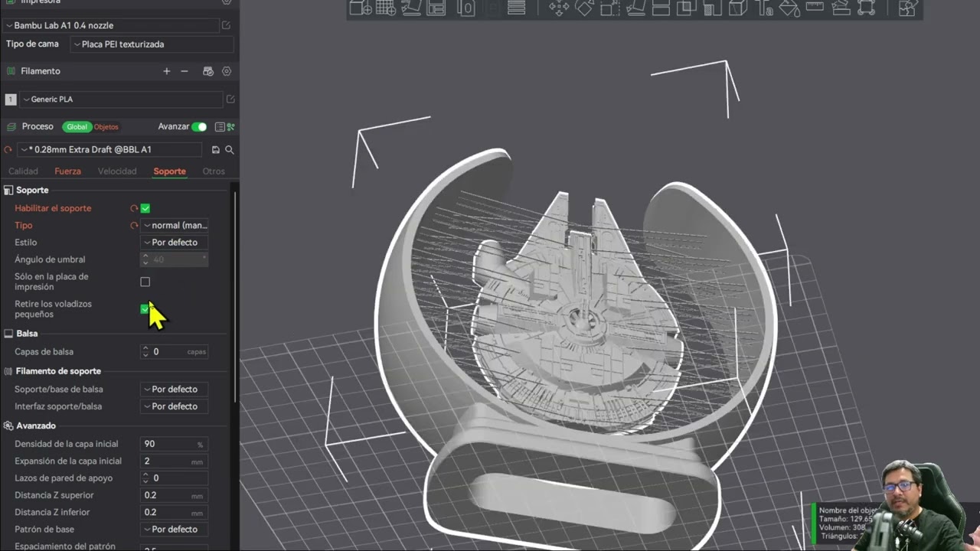Screen dimensions: 980x551
Task: Check Sólo en la placa de impresión
Action: pyautogui.click(x=145, y=282)
